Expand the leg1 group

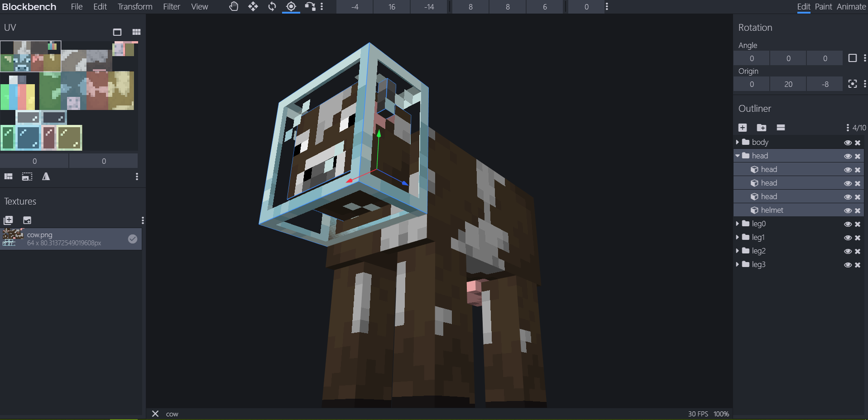[x=738, y=237]
